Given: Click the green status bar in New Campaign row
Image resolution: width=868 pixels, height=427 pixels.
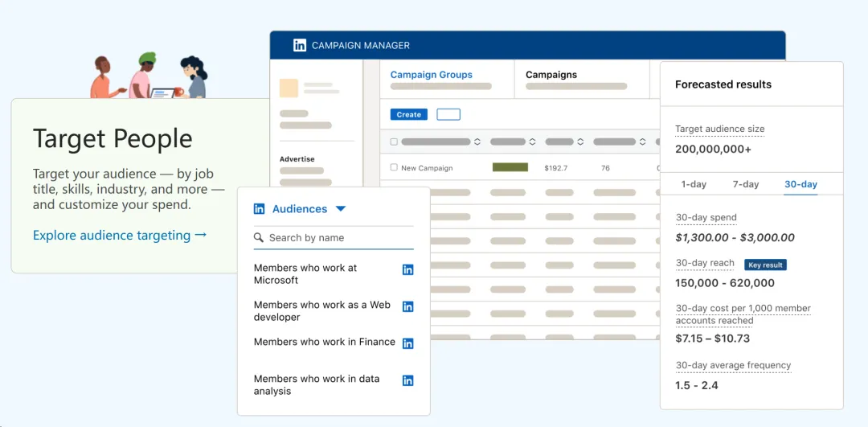Looking at the screenshot, I should pos(510,167).
